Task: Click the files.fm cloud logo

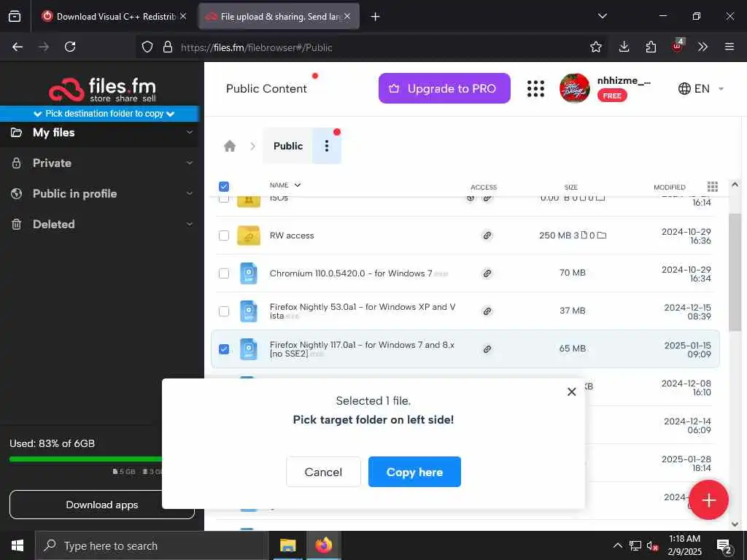Action: [102, 90]
